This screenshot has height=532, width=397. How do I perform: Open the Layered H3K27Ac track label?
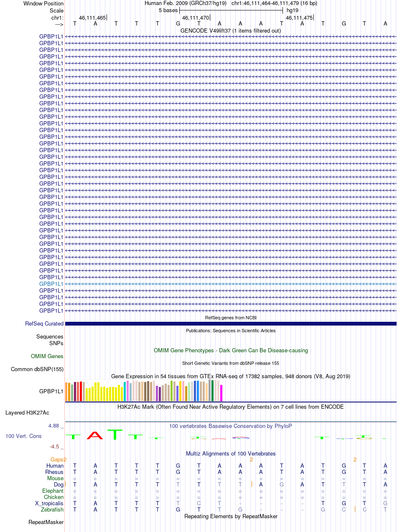(27, 413)
